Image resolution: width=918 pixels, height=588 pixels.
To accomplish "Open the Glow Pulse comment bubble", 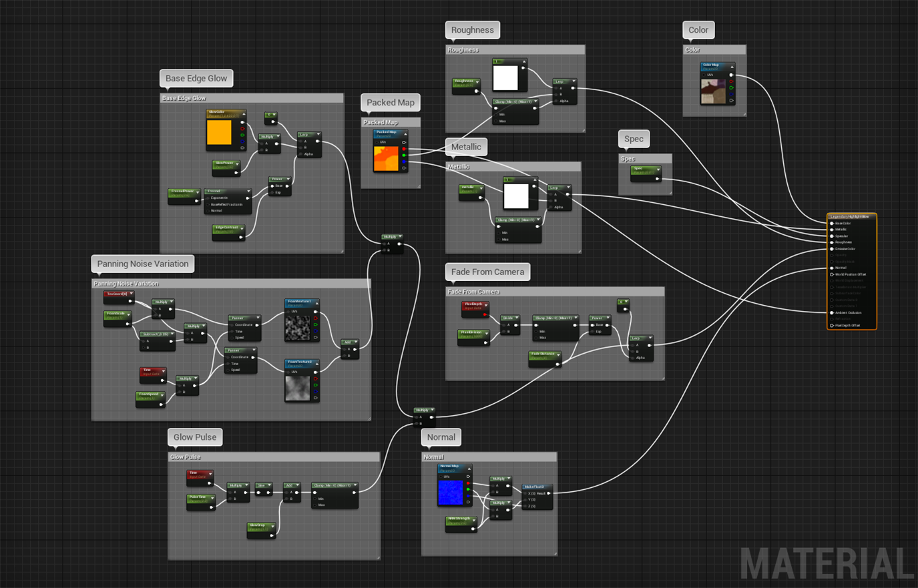I will (195, 437).
